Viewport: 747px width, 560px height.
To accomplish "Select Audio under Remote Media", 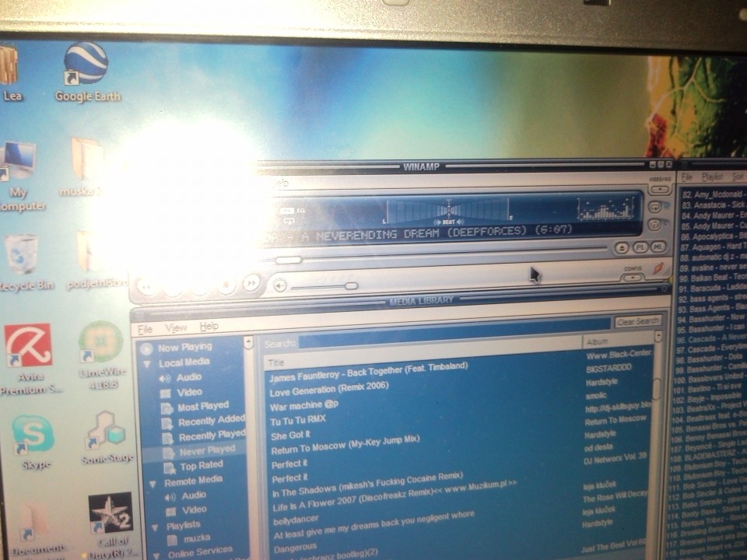I will pyautogui.click(x=194, y=495).
